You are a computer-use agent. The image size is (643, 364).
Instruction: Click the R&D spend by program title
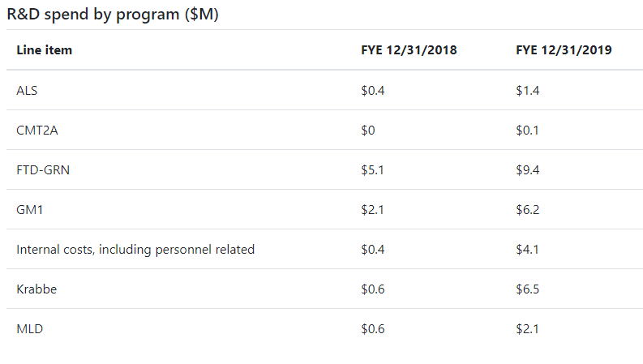point(113,15)
